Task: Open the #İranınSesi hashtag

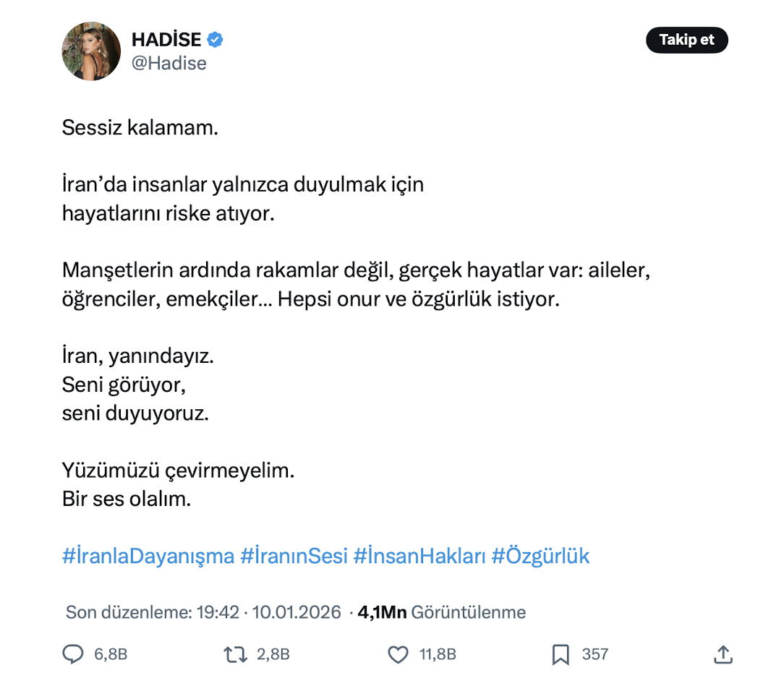Action: coord(295,556)
